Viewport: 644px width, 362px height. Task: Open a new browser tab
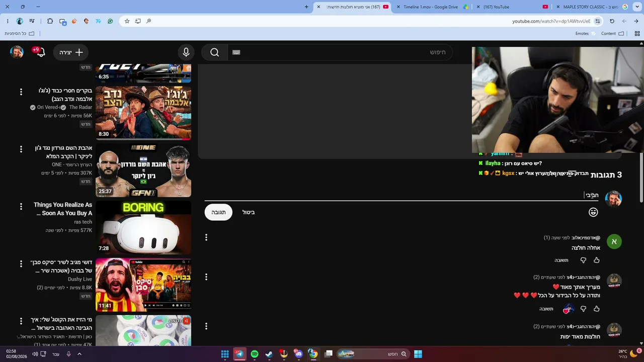306,7
